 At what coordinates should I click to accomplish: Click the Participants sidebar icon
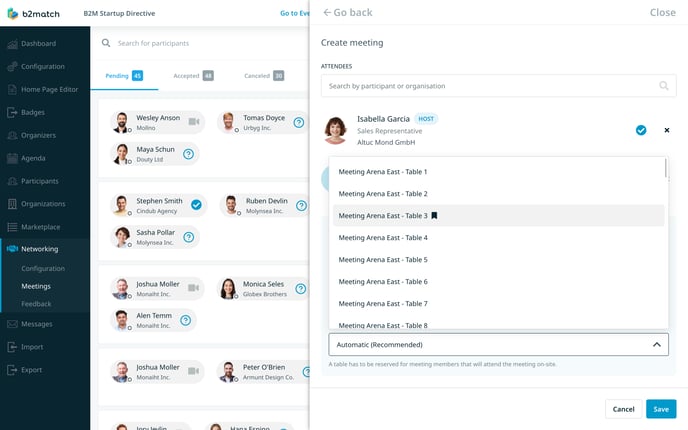tap(12, 181)
